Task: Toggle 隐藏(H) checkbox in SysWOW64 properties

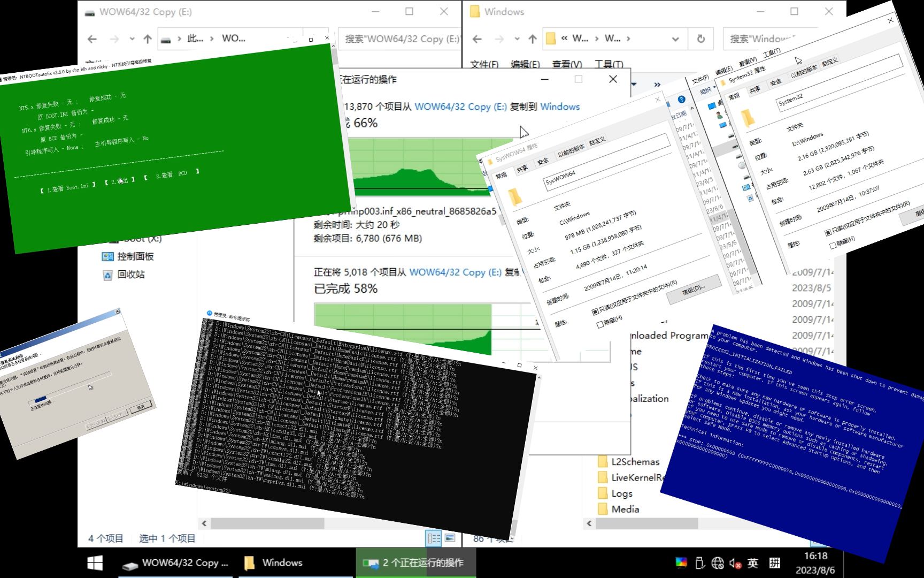Action: pos(599,325)
